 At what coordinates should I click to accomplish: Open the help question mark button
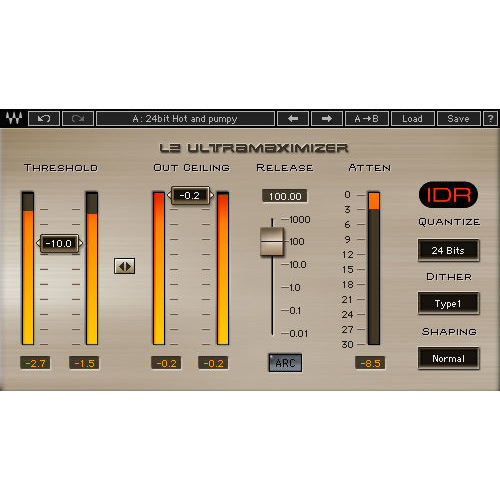point(490,118)
